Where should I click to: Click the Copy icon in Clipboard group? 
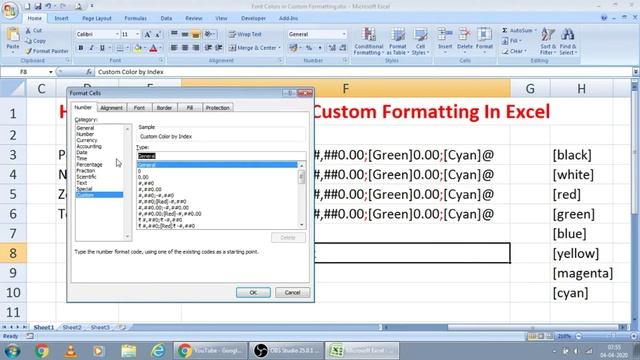pyautogui.click(x=28, y=41)
